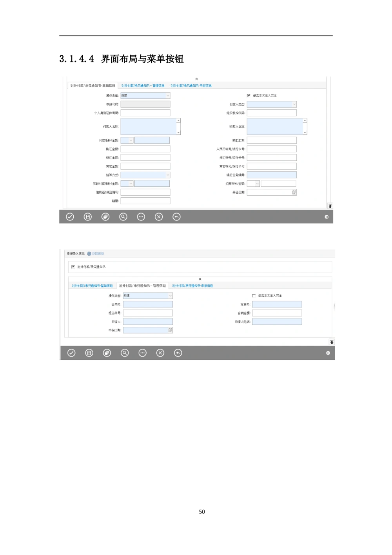
Task: Click the magnifier search icon below the 管理信息 form
Action: (x=125, y=353)
